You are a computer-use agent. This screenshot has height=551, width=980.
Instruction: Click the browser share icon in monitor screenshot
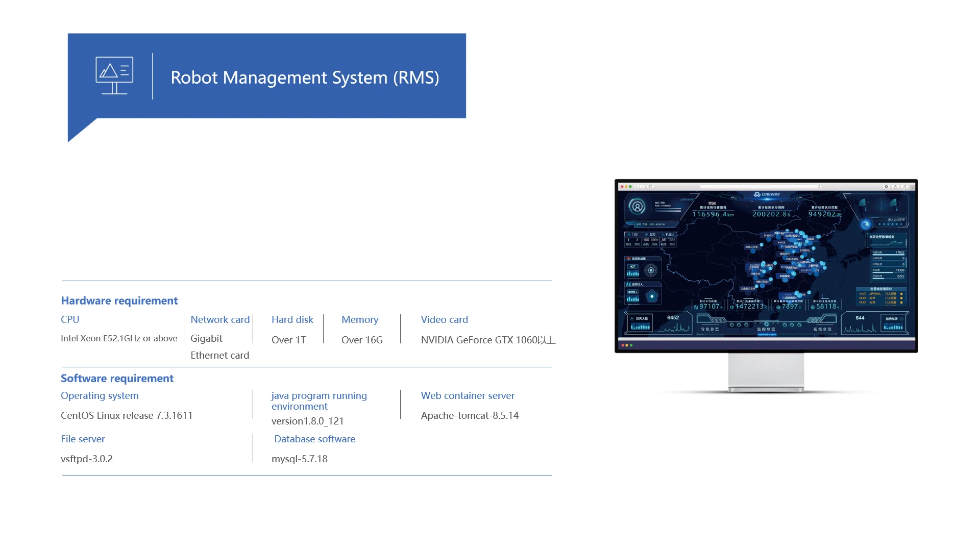(x=895, y=187)
